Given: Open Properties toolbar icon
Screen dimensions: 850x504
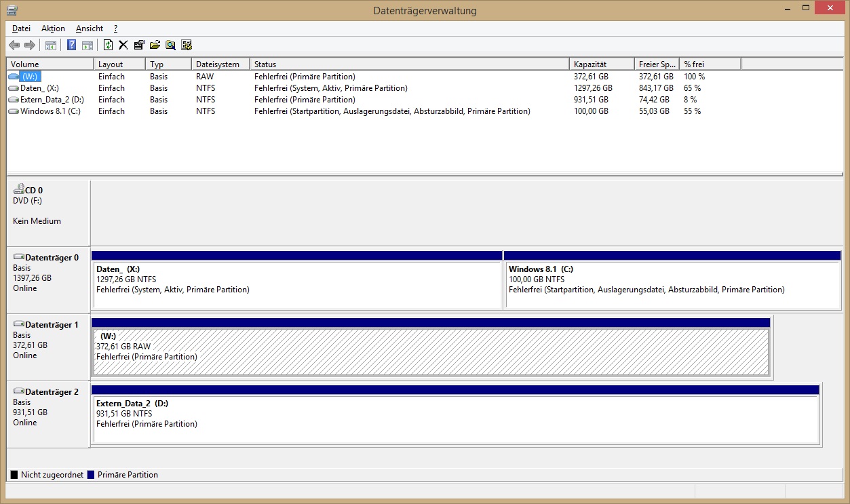Looking at the screenshot, I should pos(139,45).
